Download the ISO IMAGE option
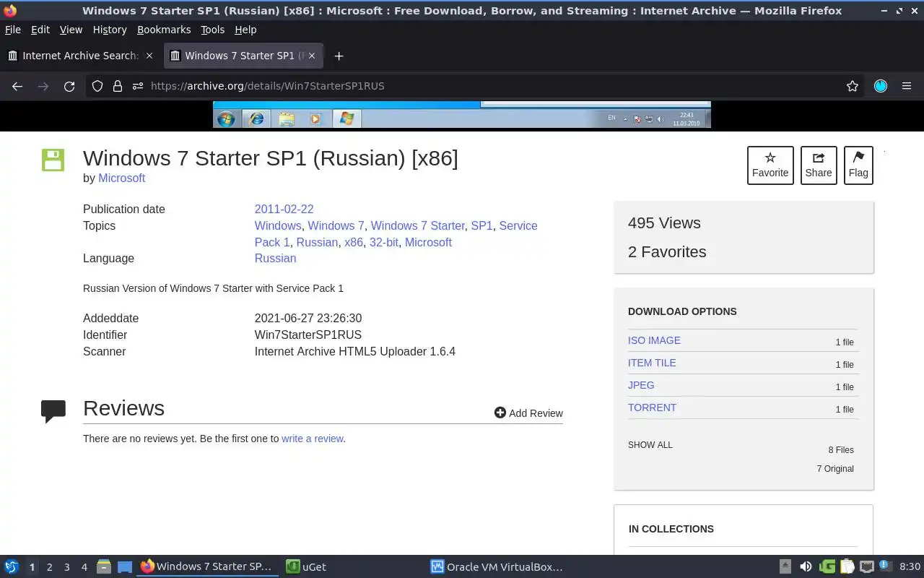Viewport: 924px width, 578px height. pos(654,340)
